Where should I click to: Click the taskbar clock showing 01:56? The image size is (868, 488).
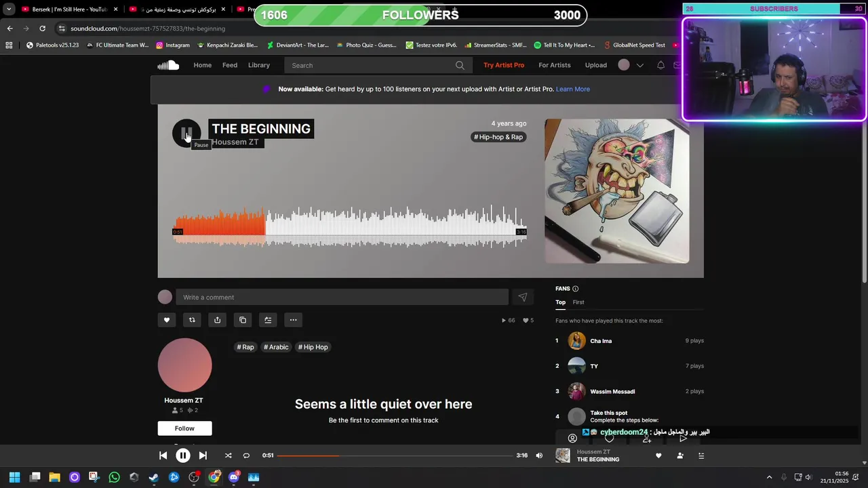(x=834, y=477)
